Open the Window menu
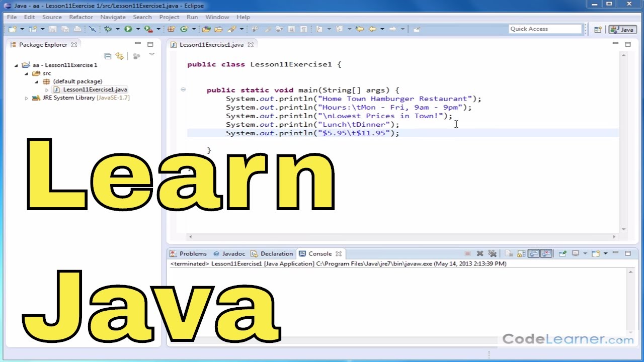This screenshot has width=644, height=362. (217, 17)
